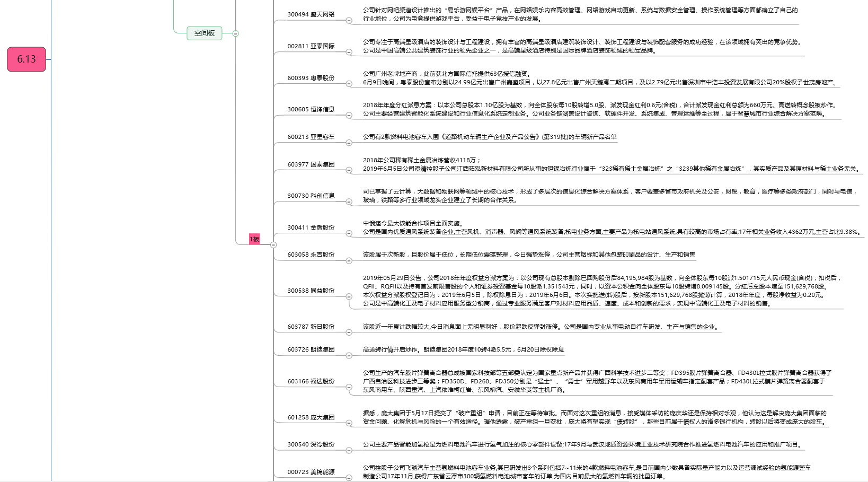Collapse the 300538 同益股份 branch
Screen dimensions: 868x482
349,296
